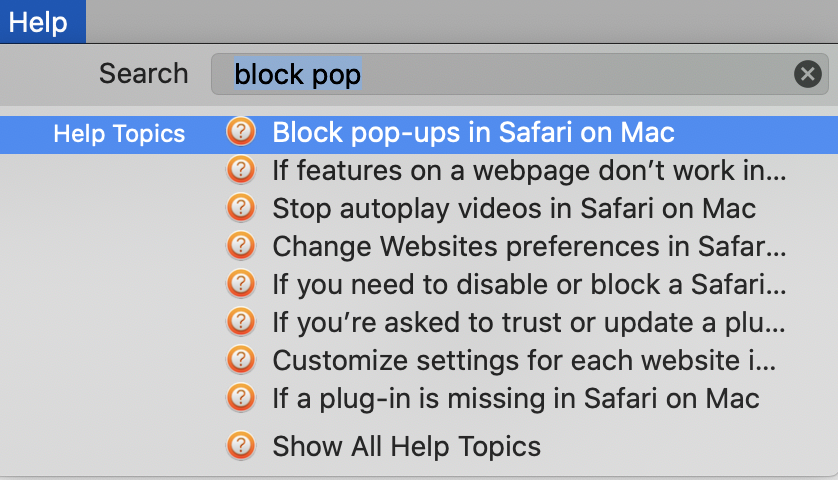Open Change Websites preferences in Safari topic
This screenshot has width=838, height=480.
[x=529, y=246]
